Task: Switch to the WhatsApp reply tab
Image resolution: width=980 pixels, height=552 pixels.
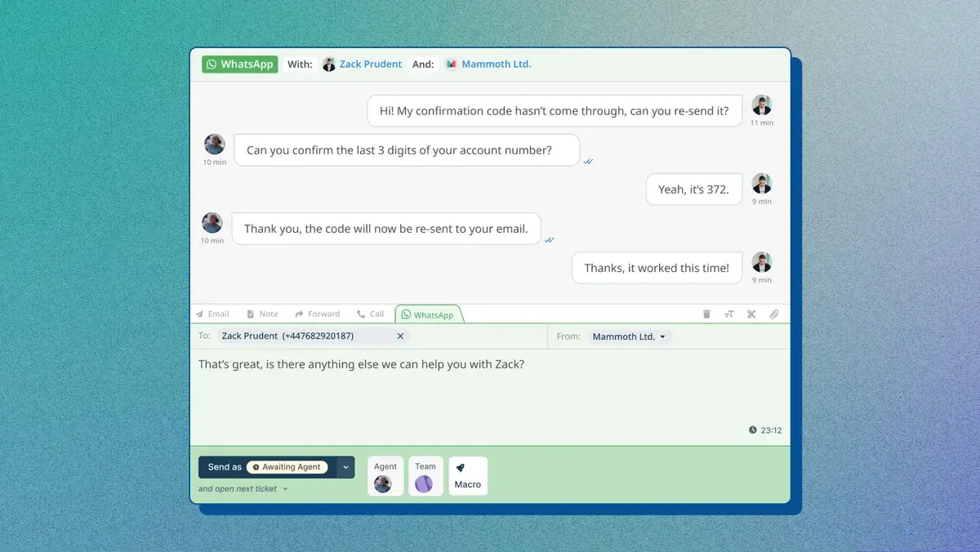Action: pos(429,314)
